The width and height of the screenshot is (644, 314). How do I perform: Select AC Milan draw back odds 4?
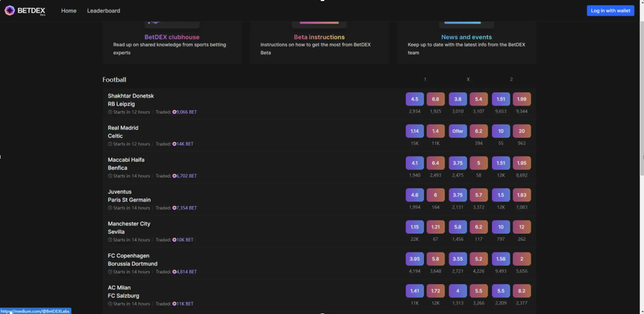pos(458,291)
